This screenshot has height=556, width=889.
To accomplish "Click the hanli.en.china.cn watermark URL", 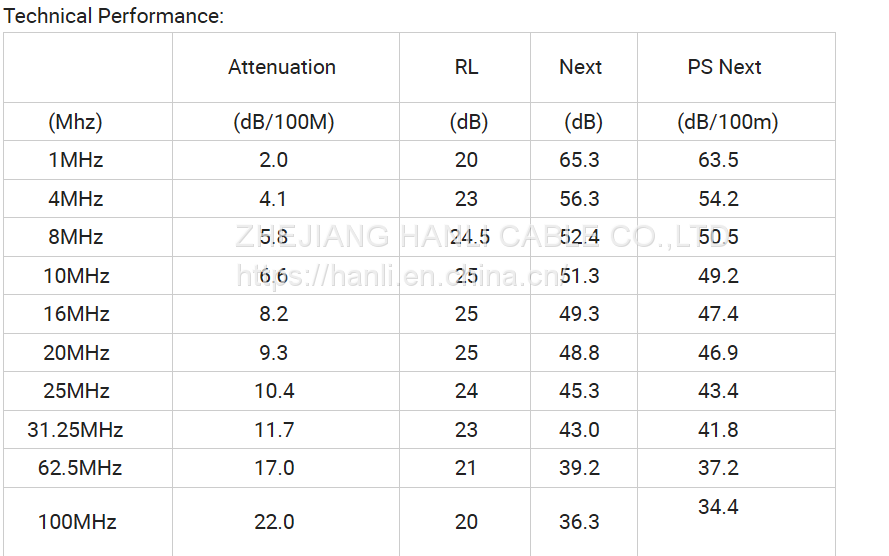I will click(400, 277).
